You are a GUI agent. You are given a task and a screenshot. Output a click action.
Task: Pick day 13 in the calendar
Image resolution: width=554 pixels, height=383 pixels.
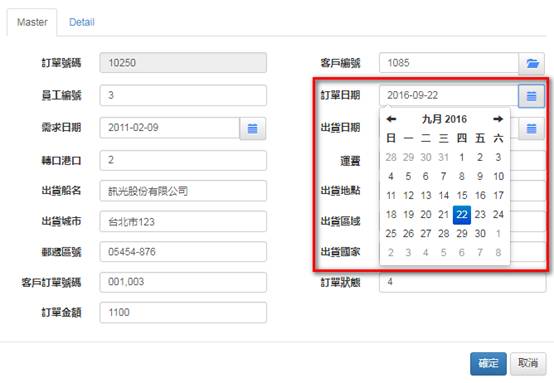click(426, 195)
